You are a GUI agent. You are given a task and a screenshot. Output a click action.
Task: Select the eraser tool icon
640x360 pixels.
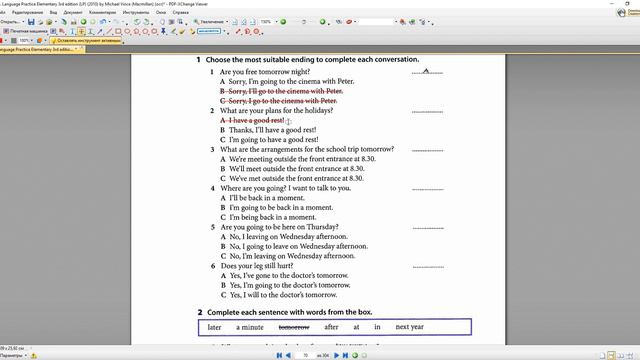(182, 31)
